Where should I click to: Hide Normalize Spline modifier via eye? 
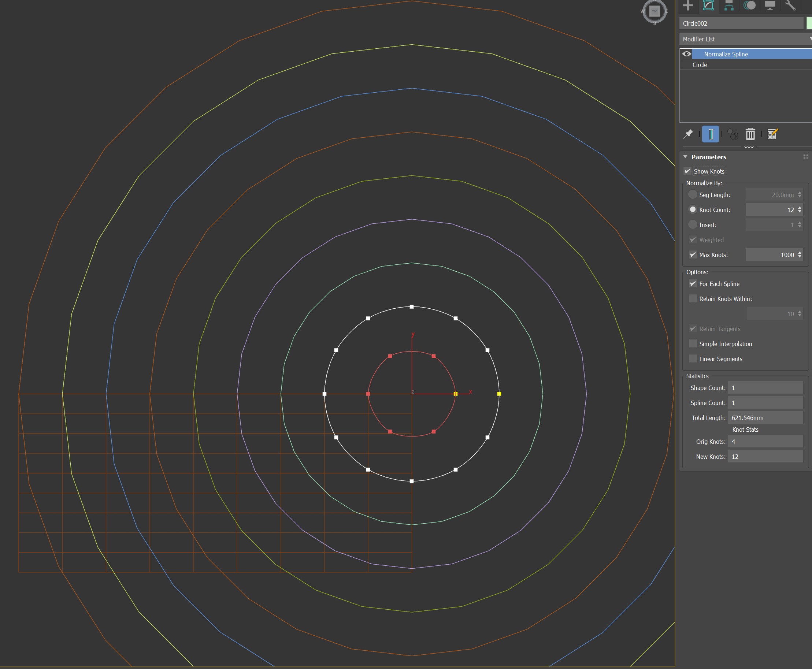687,54
